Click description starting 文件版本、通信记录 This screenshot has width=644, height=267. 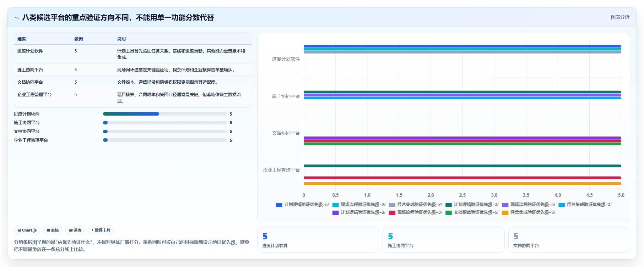point(167,82)
